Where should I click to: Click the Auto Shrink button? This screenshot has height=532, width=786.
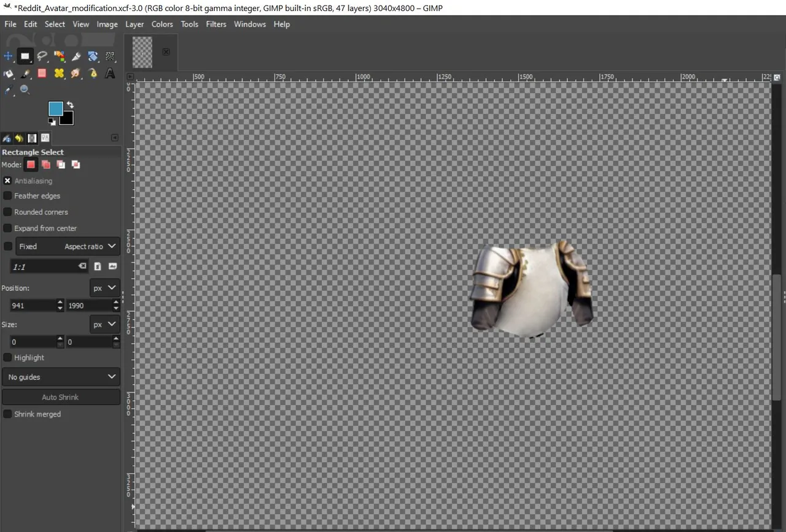pyautogui.click(x=61, y=397)
